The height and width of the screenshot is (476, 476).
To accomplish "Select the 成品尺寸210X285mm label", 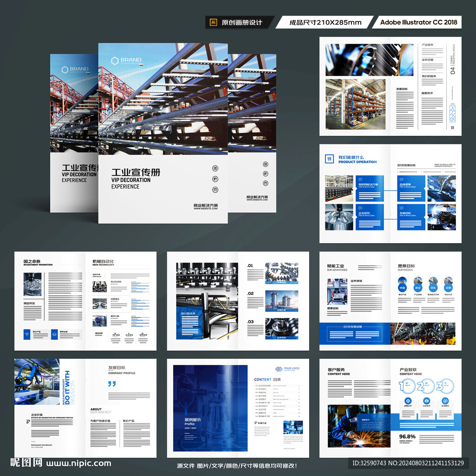I will 325,22.
